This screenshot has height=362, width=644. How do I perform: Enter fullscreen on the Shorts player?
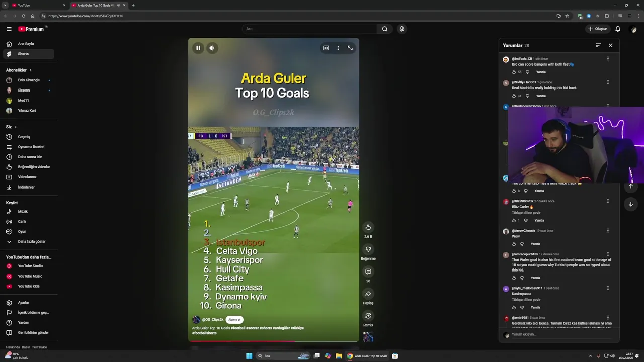tap(350, 48)
